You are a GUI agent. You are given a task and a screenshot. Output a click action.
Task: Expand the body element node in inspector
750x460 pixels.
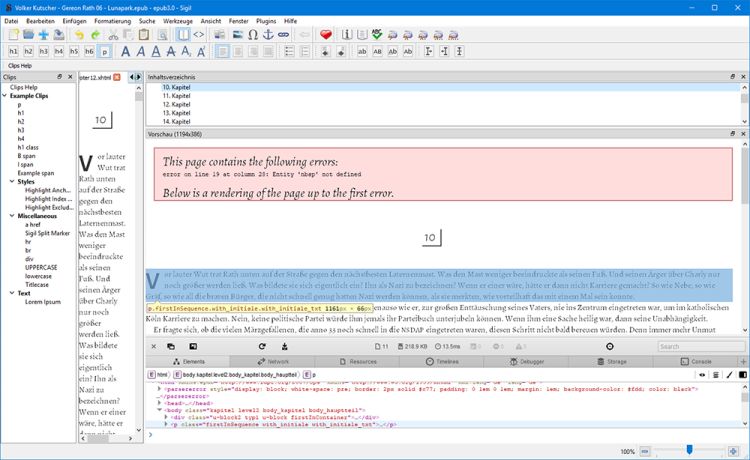pos(160,411)
